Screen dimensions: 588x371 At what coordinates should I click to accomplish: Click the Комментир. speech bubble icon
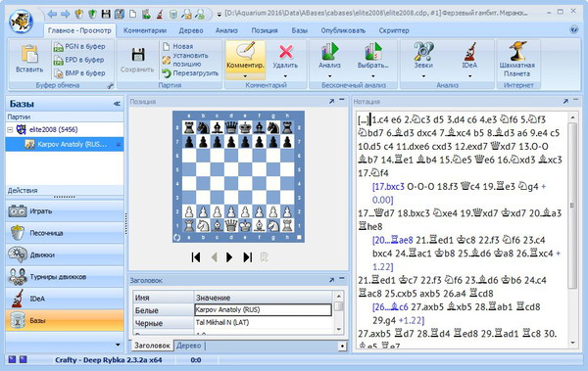point(245,51)
